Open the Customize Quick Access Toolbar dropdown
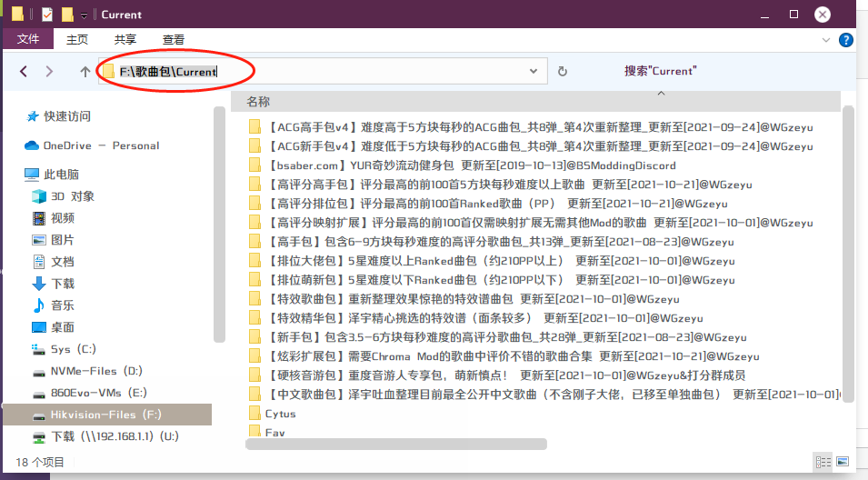Screen dimensions: 868x480 [x=85, y=15]
